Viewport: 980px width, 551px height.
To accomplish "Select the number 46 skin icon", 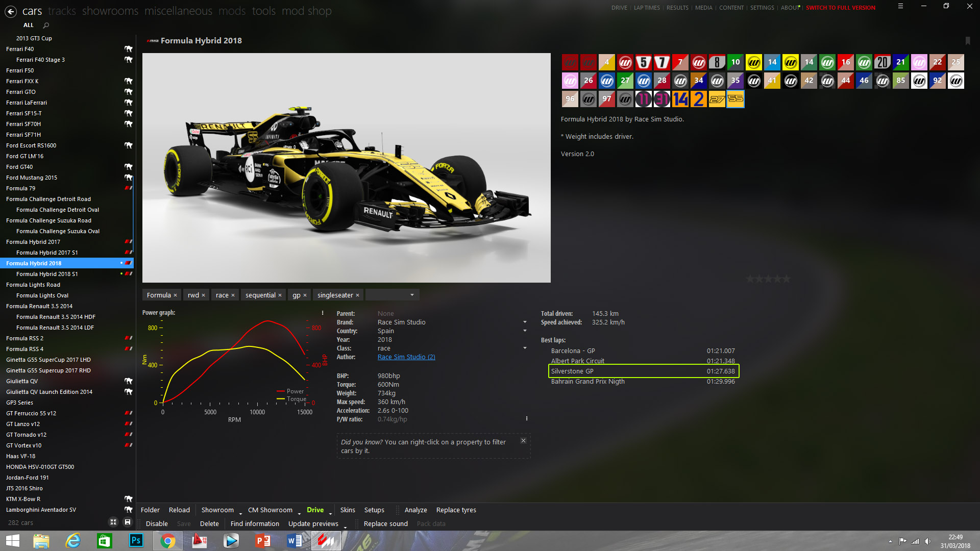I will pos(864,81).
